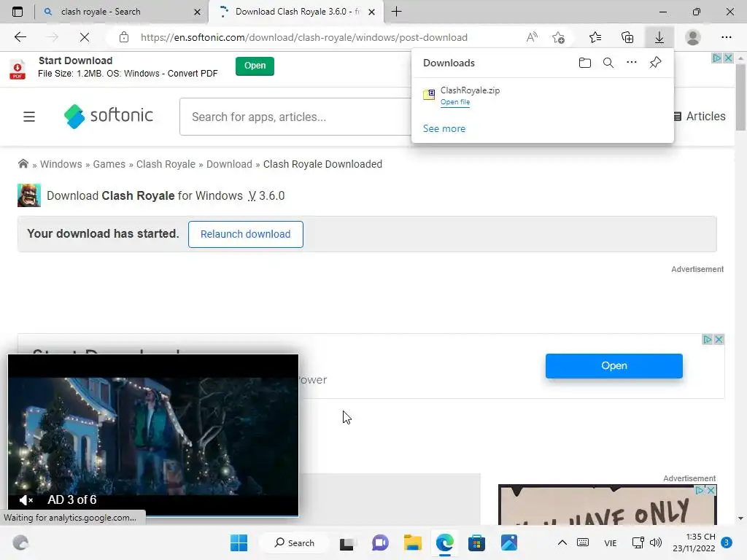
Task: Open the downloads folder from Downloads panel
Action: tap(584, 63)
